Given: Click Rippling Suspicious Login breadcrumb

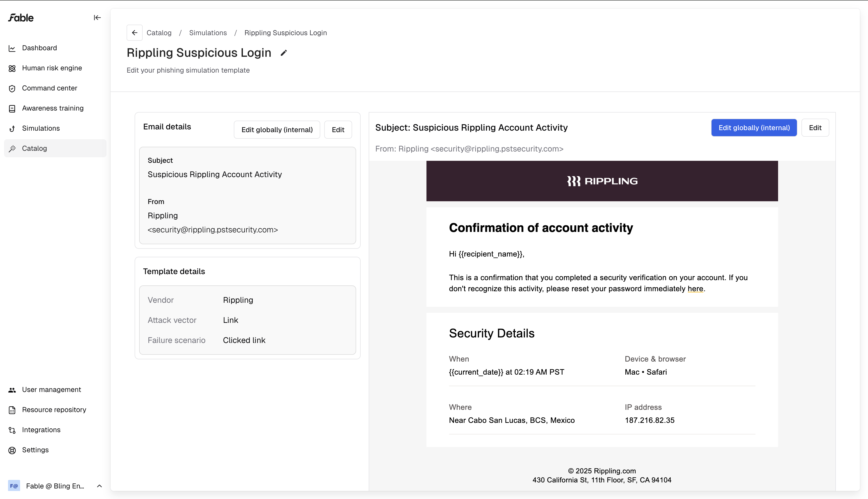Looking at the screenshot, I should [286, 33].
